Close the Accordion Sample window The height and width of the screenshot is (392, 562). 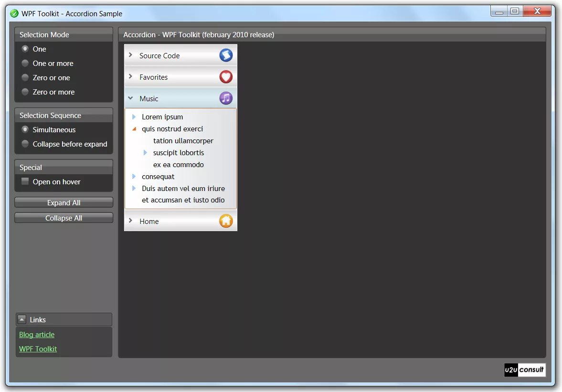tap(537, 11)
